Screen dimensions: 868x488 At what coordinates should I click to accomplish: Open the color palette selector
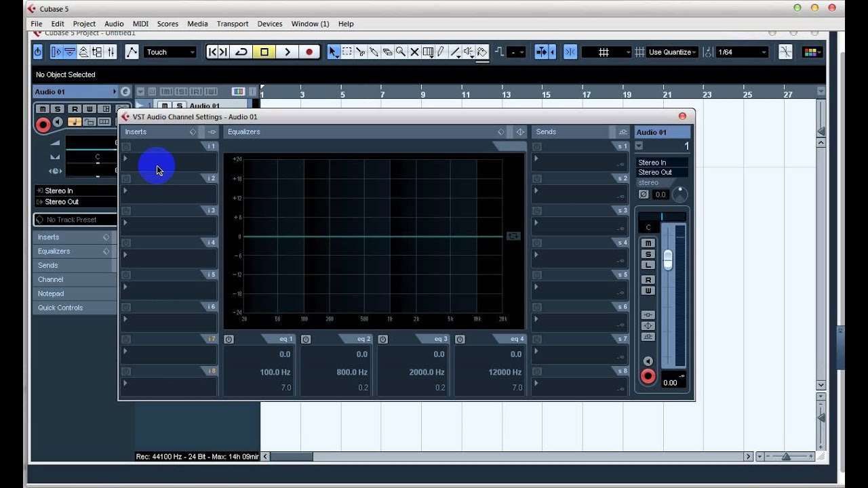click(x=812, y=52)
